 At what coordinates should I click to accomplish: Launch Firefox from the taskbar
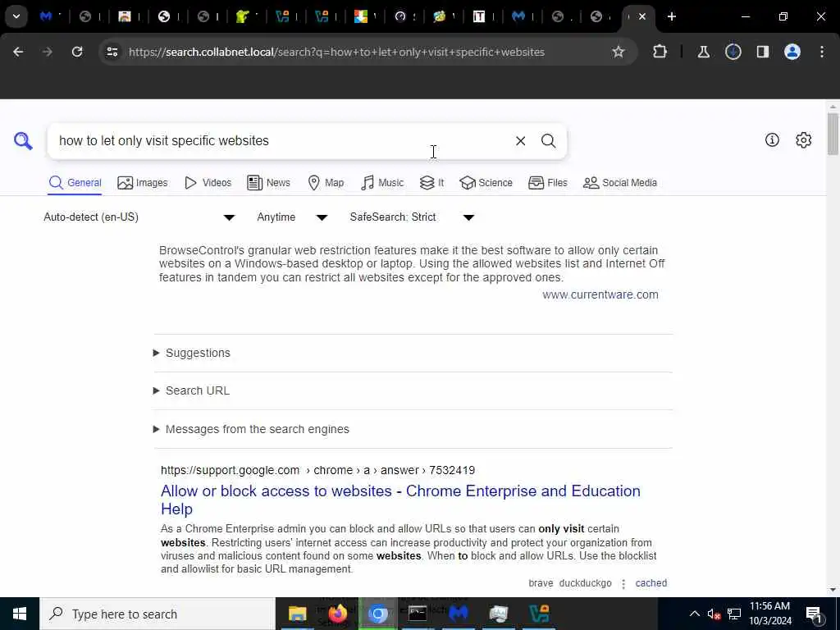coord(337,614)
